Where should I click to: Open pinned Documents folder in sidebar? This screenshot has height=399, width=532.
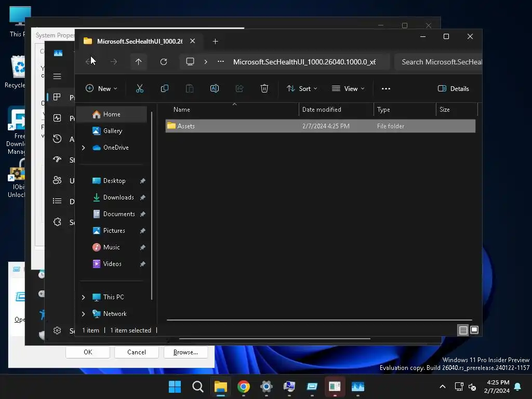pos(119,214)
